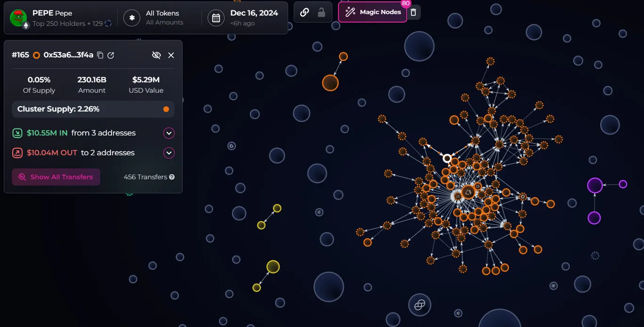Copy the 0x53a6...3f4a wallet address

(x=100, y=55)
